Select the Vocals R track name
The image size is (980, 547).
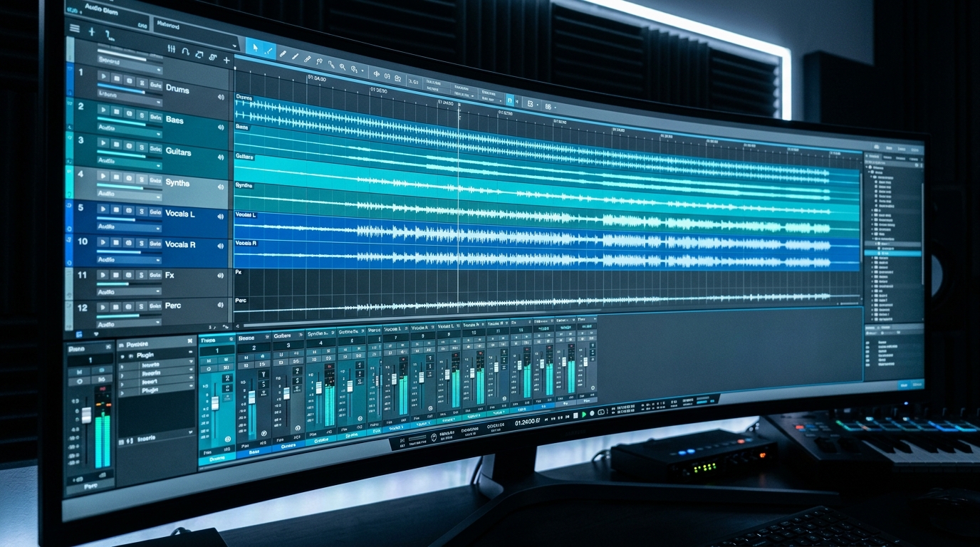coord(181,244)
